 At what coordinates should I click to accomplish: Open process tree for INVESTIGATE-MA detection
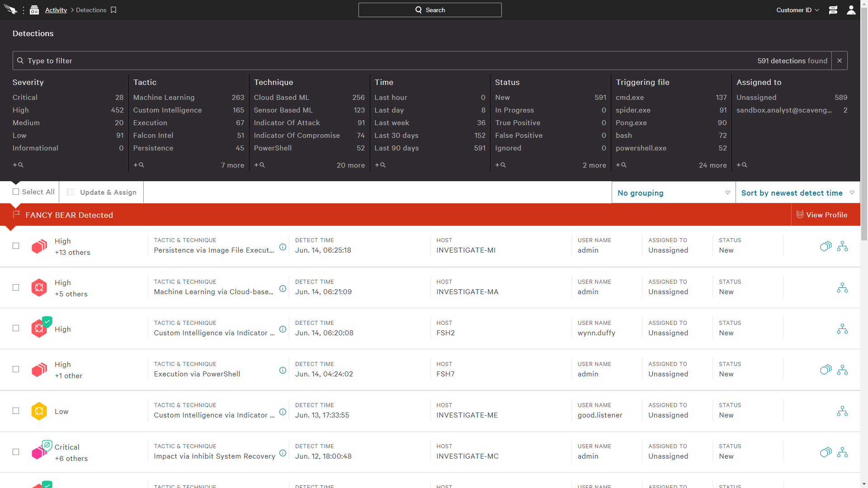point(842,288)
